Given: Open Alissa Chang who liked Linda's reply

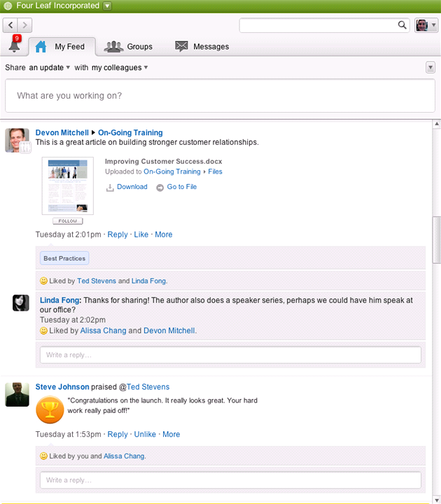Looking at the screenshot, I should (x=103, y=330).
